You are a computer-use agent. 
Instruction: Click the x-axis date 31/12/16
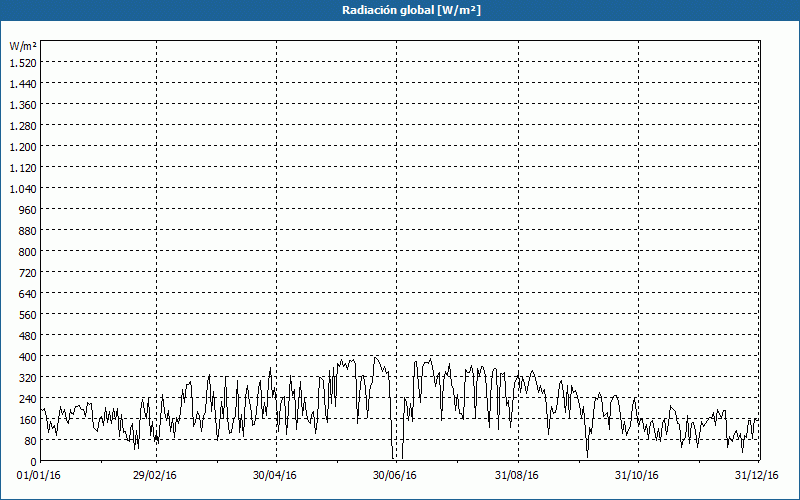(757, 476)
